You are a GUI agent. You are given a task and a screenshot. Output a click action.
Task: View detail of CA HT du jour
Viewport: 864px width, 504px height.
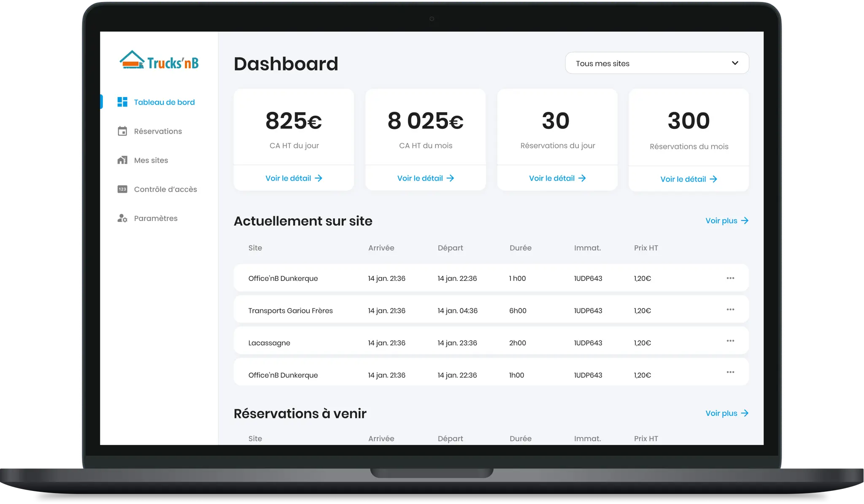(x=294, y=178)
